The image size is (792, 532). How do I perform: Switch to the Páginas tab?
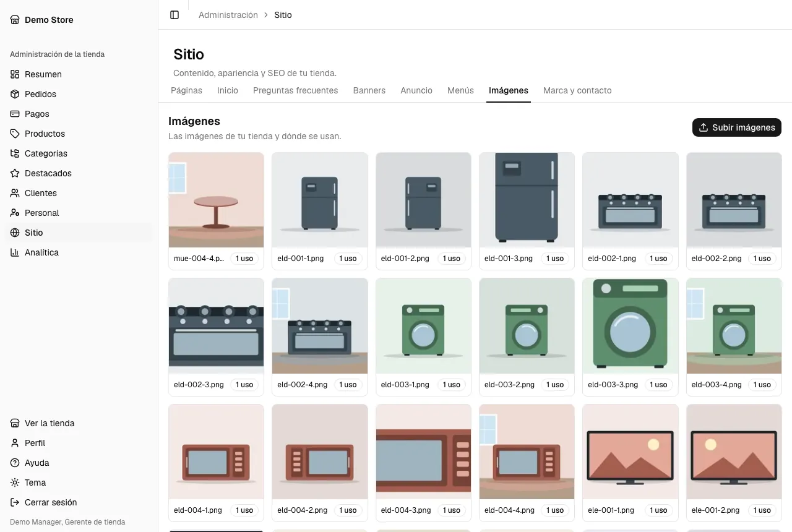coord(186,90)
